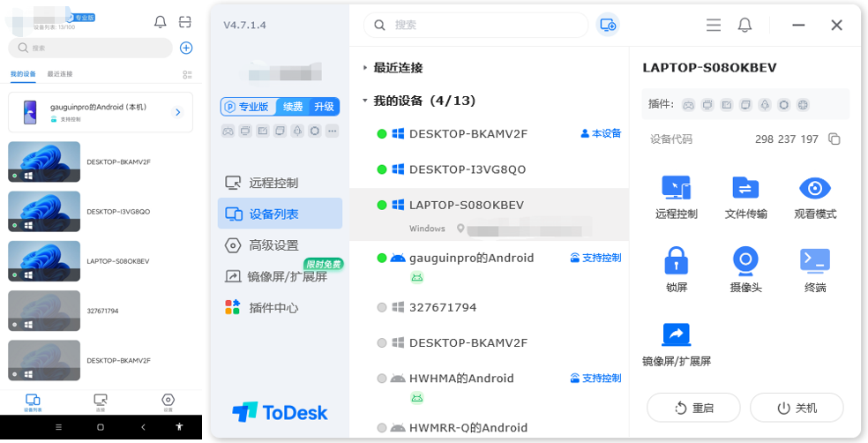Screen dimensions: 868x443
Task: Click version text V4.7.1.4
Action: (x=244, y=25)
